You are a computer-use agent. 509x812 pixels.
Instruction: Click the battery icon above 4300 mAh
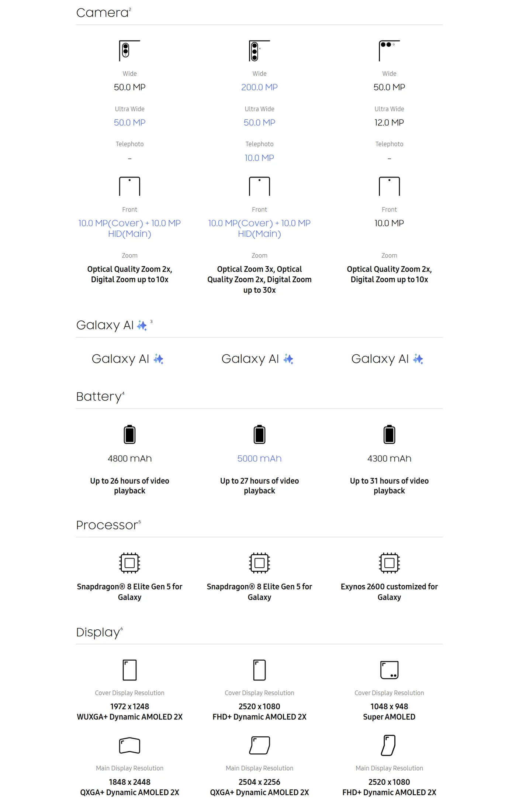[x=389, y=434]
